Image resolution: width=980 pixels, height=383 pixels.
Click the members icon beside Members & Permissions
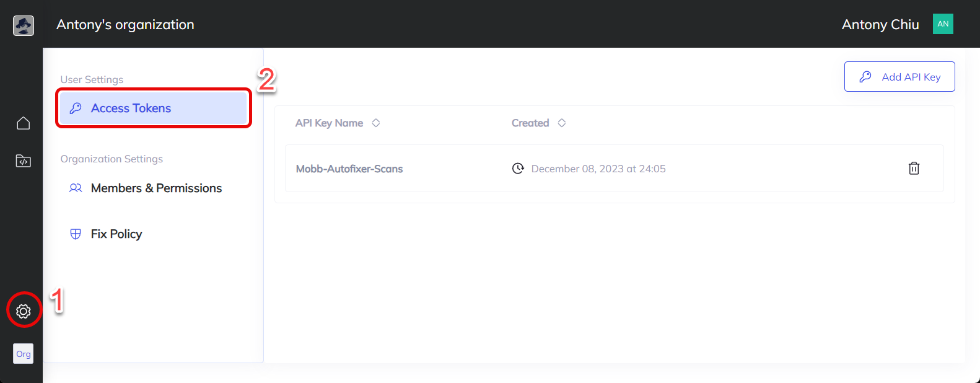click(x=76, y=188)
